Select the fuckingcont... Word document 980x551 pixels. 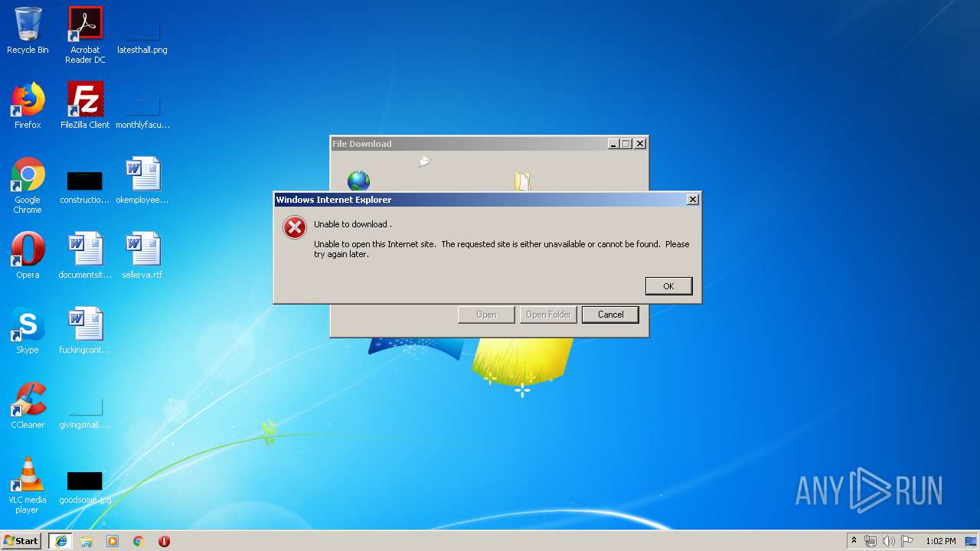[85, 331]
